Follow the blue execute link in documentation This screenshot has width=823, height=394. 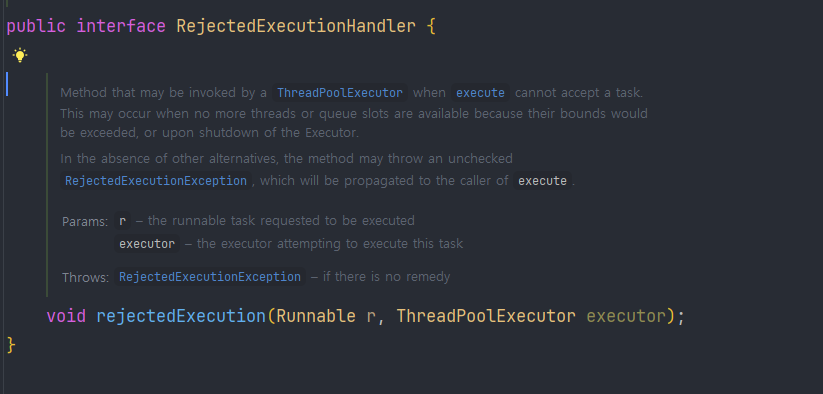tap(480, 93)
